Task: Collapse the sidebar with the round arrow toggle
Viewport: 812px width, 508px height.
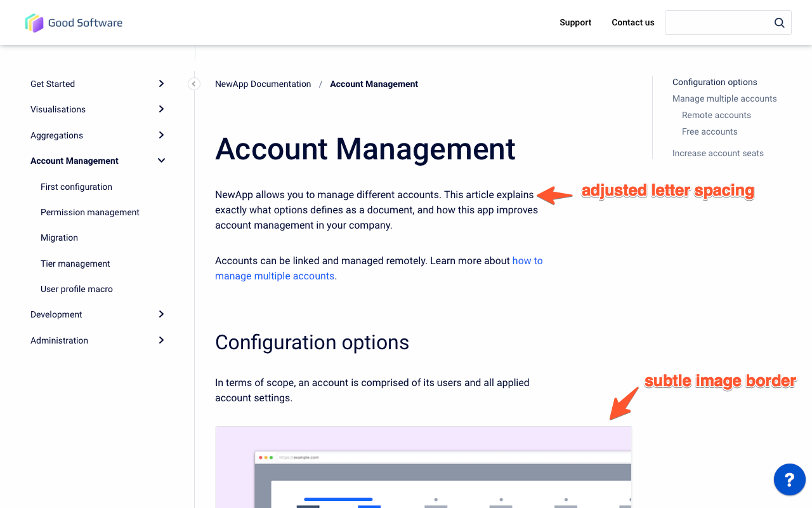Action: tap(194, 84)
